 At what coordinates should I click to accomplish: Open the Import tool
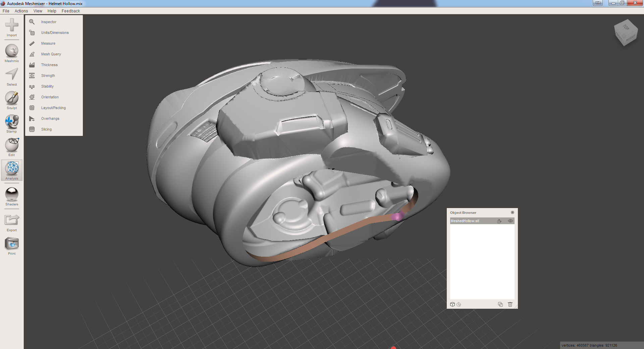point(12,27)
